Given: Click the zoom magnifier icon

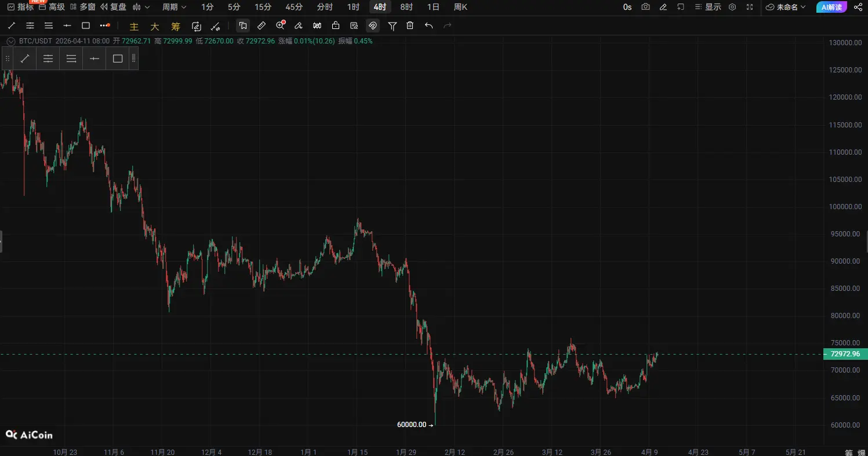Looking at the screenshot, I should [281, 25].
